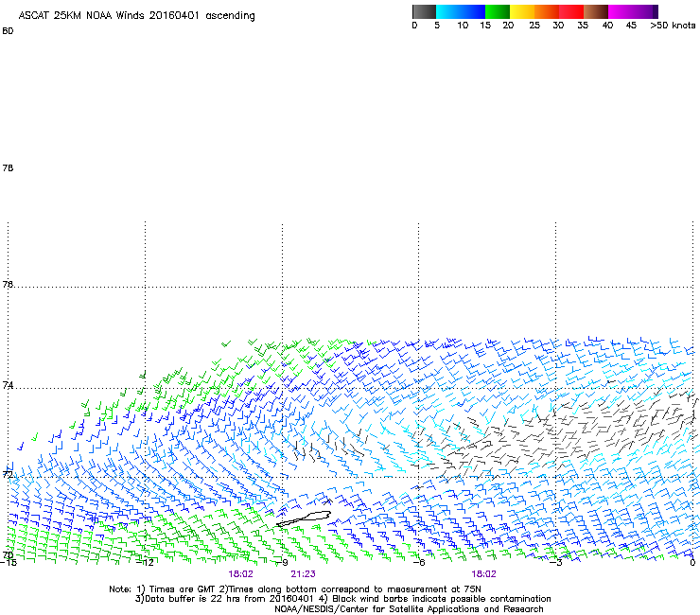Click the legend value '5'
Viewport: 700px width, 615px height.
coord(437,26)
